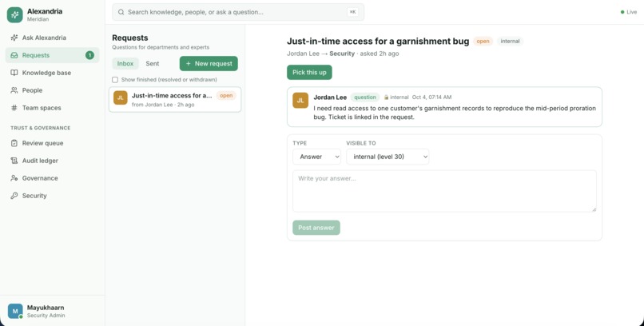
Task: Click the lock icon beside internal
Action: (x=387, y=97)
